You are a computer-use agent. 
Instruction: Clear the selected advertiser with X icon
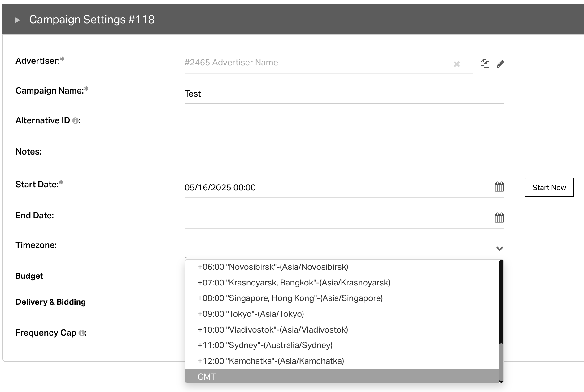coord(456,64)
